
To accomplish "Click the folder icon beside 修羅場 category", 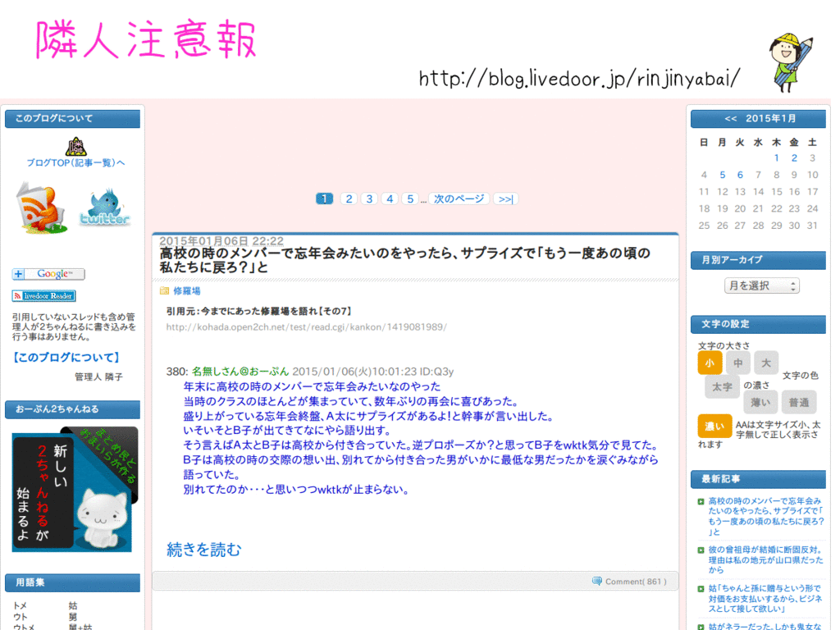I will [x=162, y=291].
